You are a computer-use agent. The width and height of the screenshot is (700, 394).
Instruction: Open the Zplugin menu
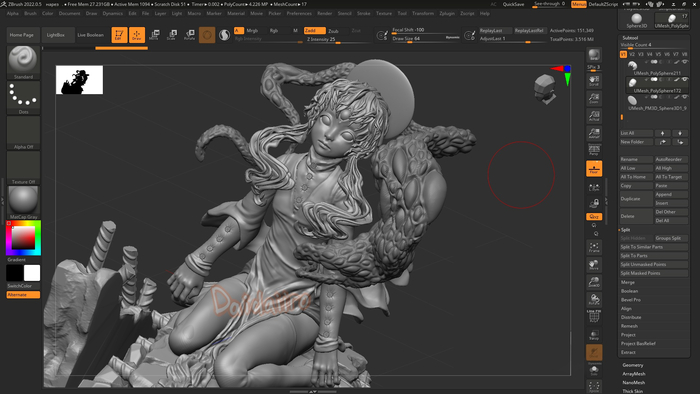coord(447,13)
